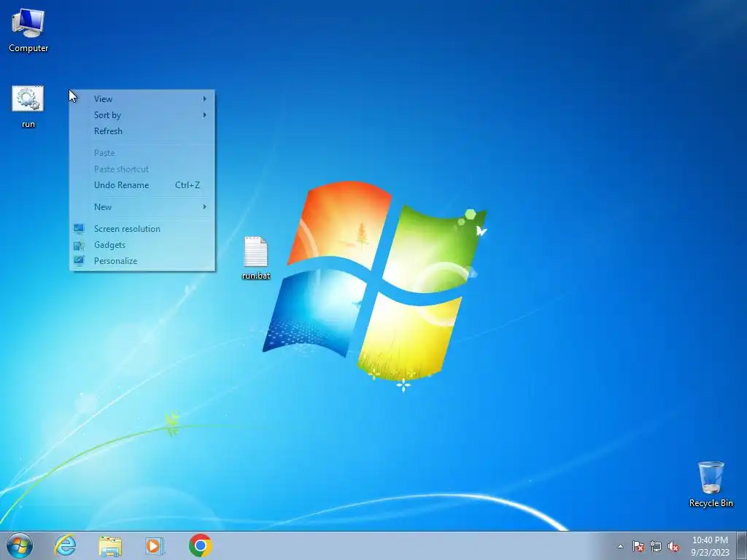Viewport: 747px width, 560px height.
Task: Open Personalize from the context menu
Action: [142, 261]
